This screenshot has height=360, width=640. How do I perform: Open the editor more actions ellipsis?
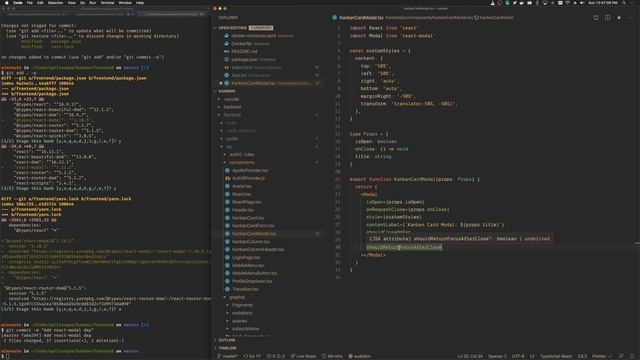pos(631,18)
